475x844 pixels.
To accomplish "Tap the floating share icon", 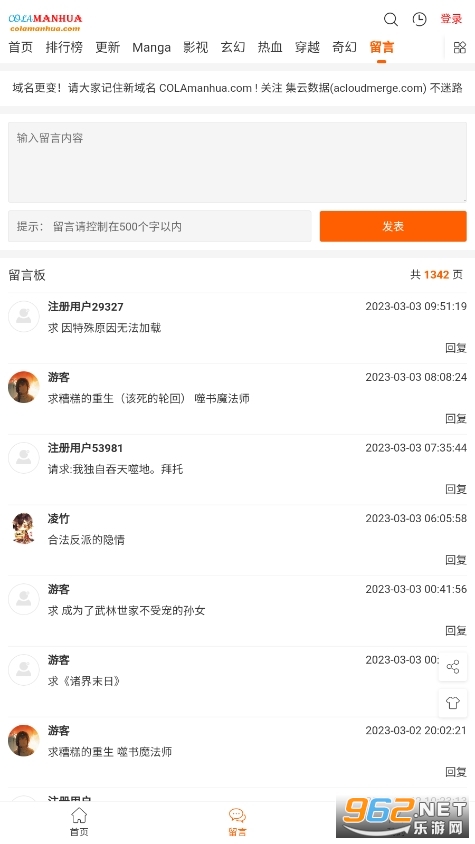I will 452,667.
